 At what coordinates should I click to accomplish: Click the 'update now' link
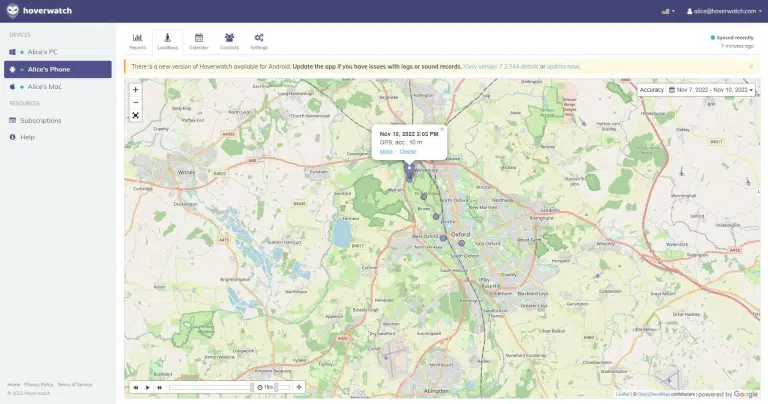[x=562, y=66]
